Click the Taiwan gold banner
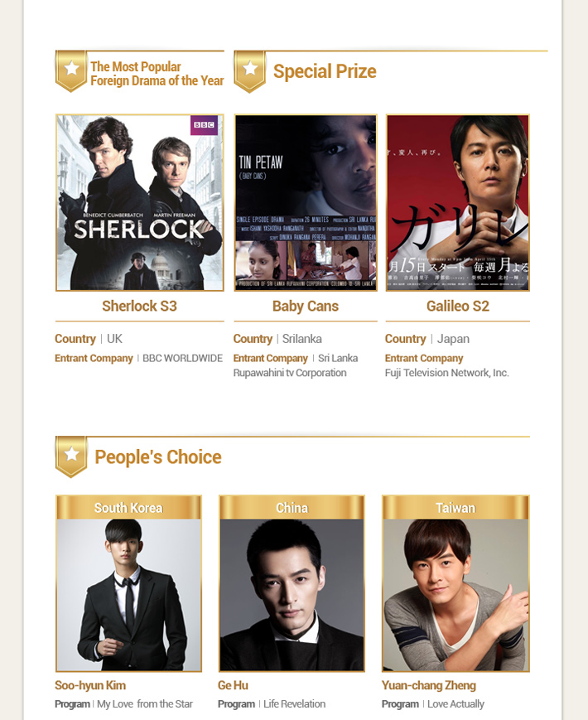Image resolution: width=588 pixels, height=720 pixels. 455,507
